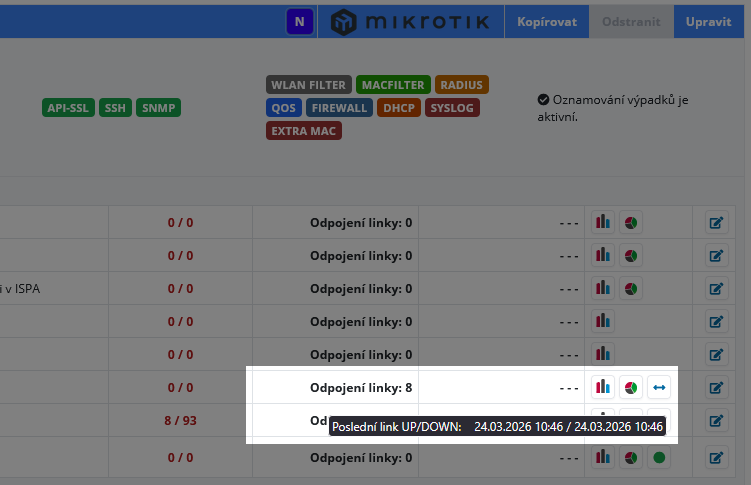Open bar chart icon in the "v ISPA" row
The image size is (751, 485).
[x=603, y=288]
